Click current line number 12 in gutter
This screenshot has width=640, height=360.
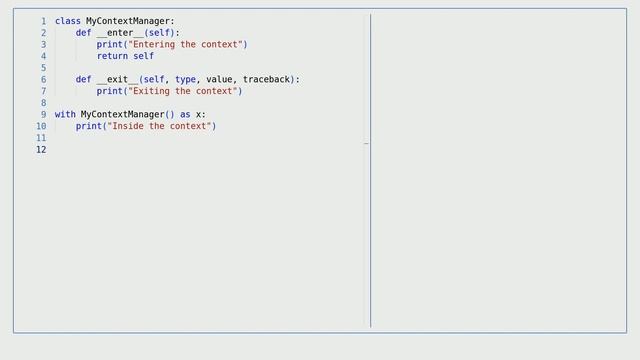[41, 150]
